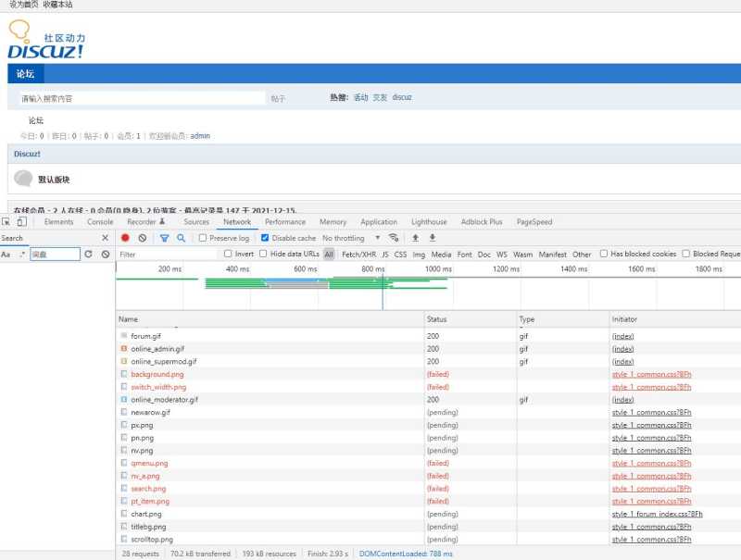This screenshot has height=560, width=741.
Task: Check Hide data URLs checkbox
Action: 263,254
